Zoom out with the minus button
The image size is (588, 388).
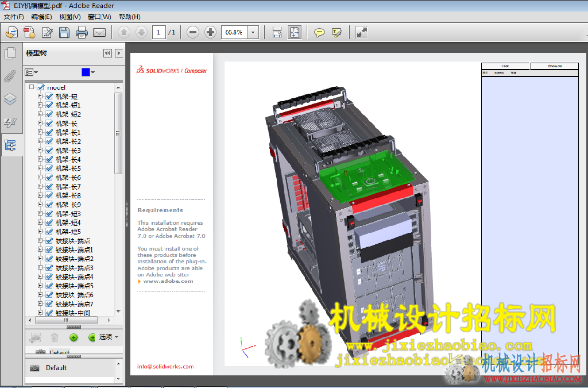pyautogui.click(x=193, y=32)
